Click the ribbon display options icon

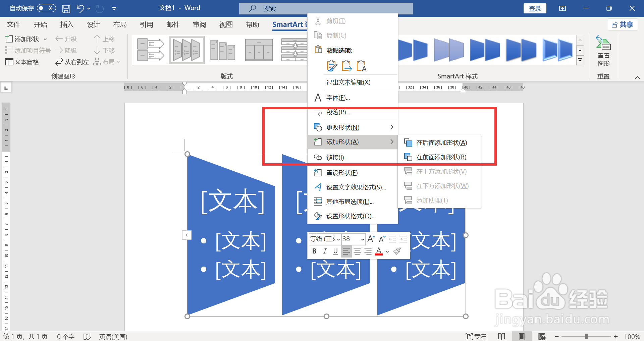point(562,8)
